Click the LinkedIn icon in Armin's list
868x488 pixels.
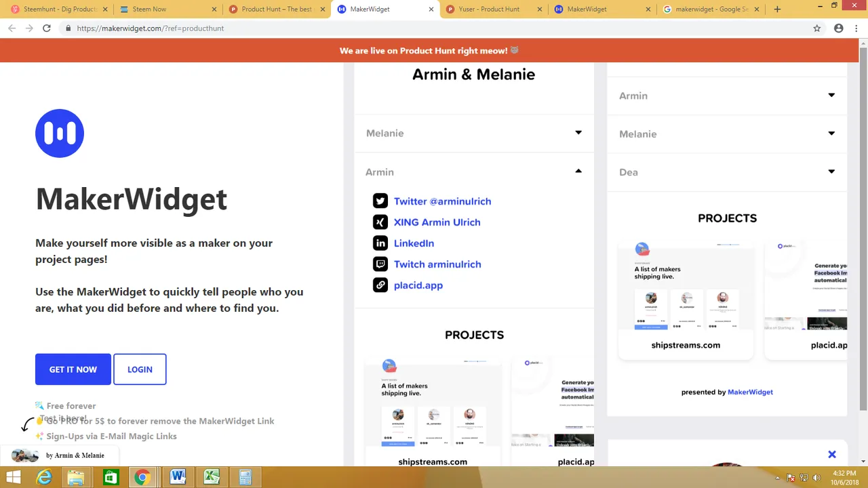380,243
